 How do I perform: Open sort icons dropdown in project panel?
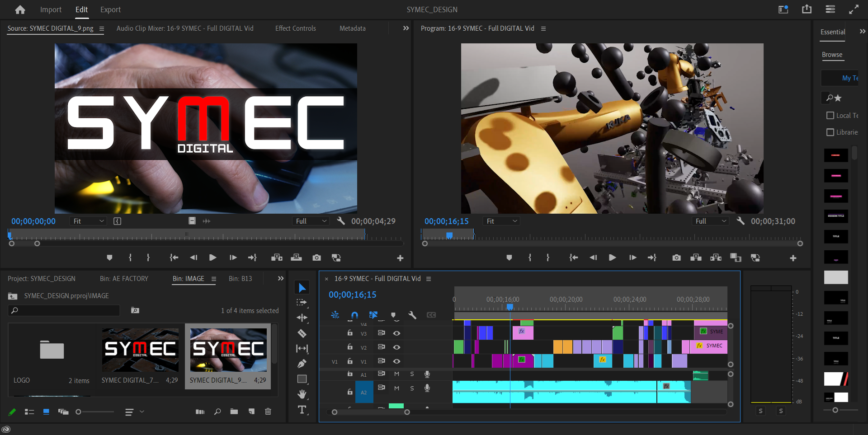[x=135, y=412]
